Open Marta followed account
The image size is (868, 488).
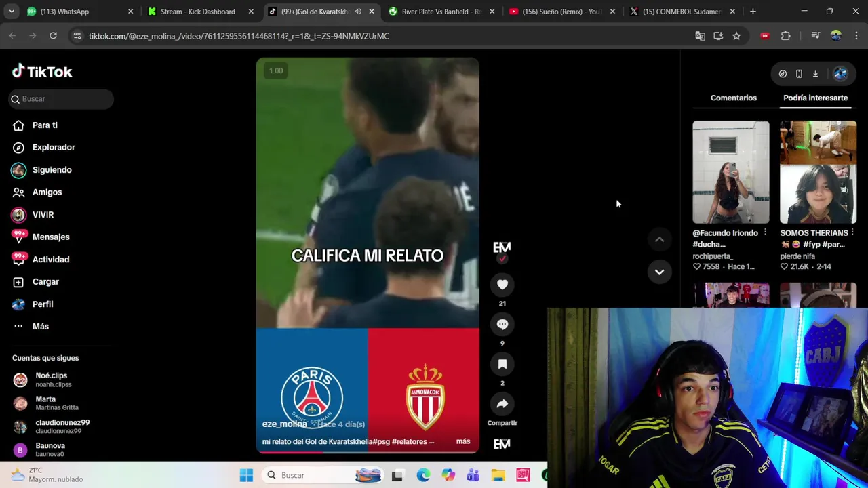click(51, 403)
